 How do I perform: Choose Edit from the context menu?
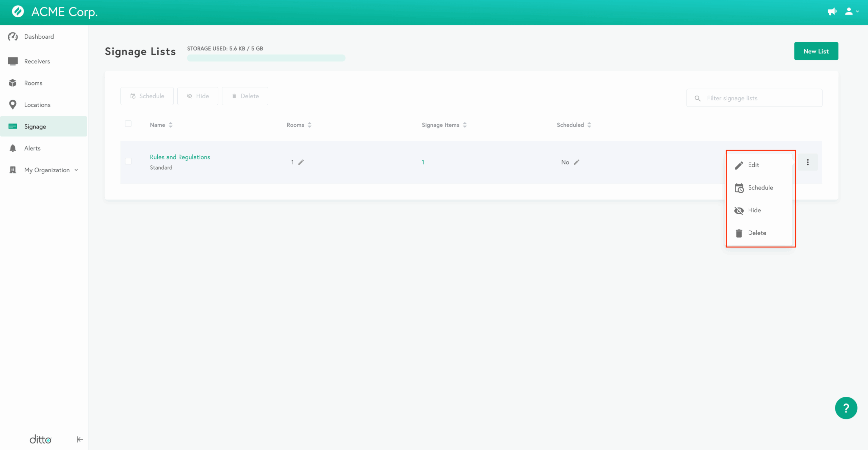[x=753, y=165]
